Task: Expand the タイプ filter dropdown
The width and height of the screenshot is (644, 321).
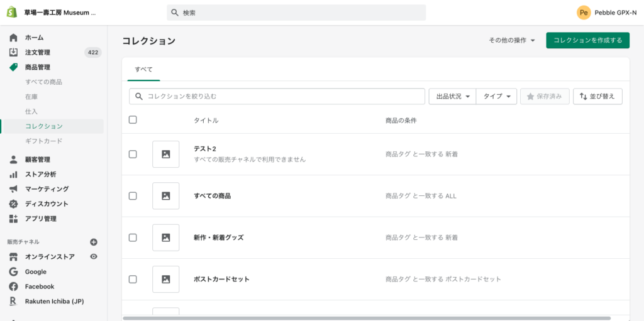Action: tap(496, 96)
